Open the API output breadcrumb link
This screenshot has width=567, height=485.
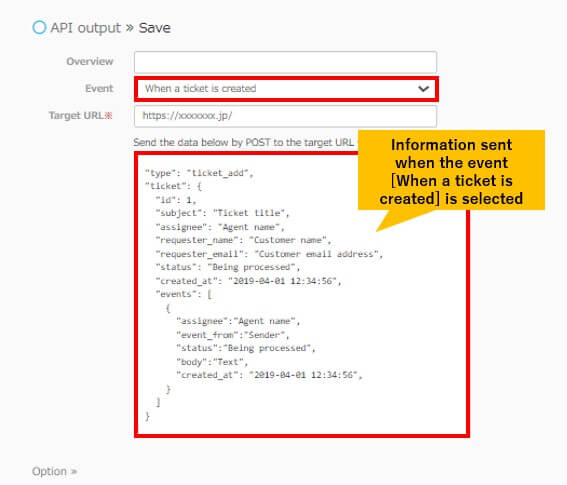tap(85, 28)
